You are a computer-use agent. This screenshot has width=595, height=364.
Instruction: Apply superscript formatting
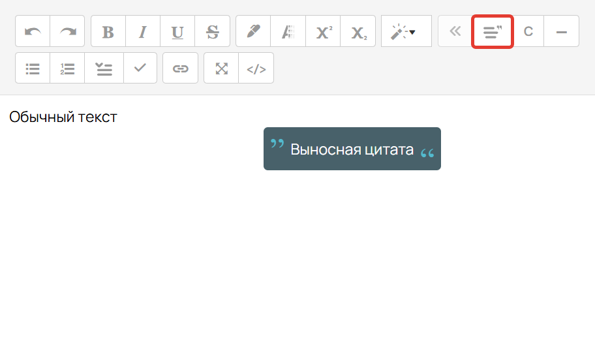click(x=323, y=31)
